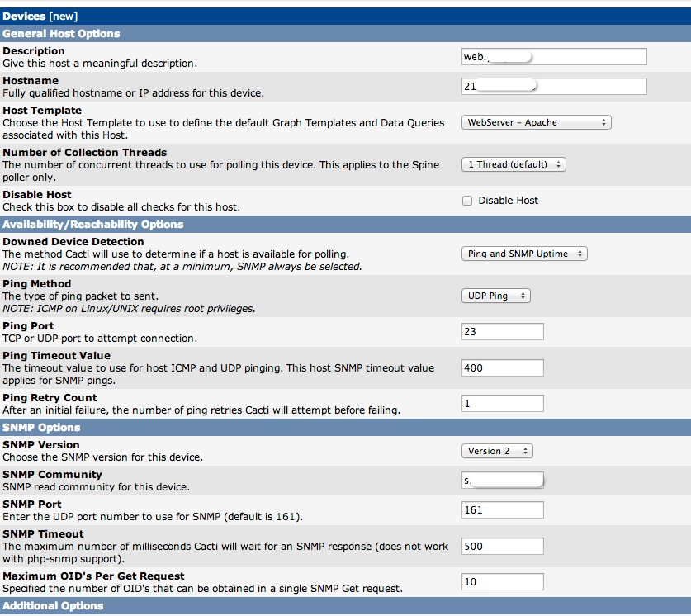Click the note about ICMP requiring root privileges
The image size is (691, 616).
click(x=129, y=309)
